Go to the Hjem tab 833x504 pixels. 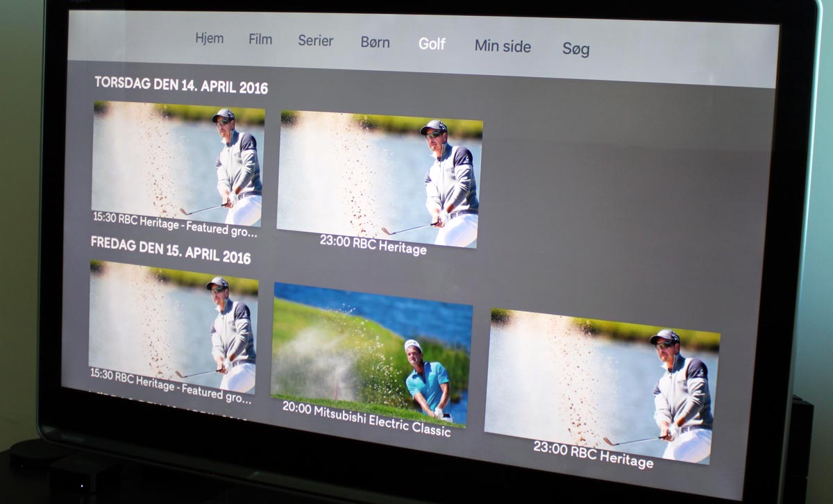click(x=210, y=38)
